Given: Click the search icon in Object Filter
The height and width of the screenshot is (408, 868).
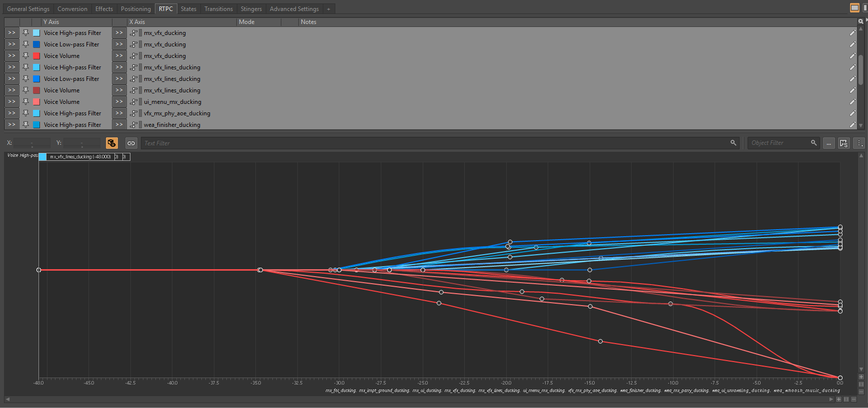Looking at the screenshot, I should pyautogui.click(x=814, y=143).
